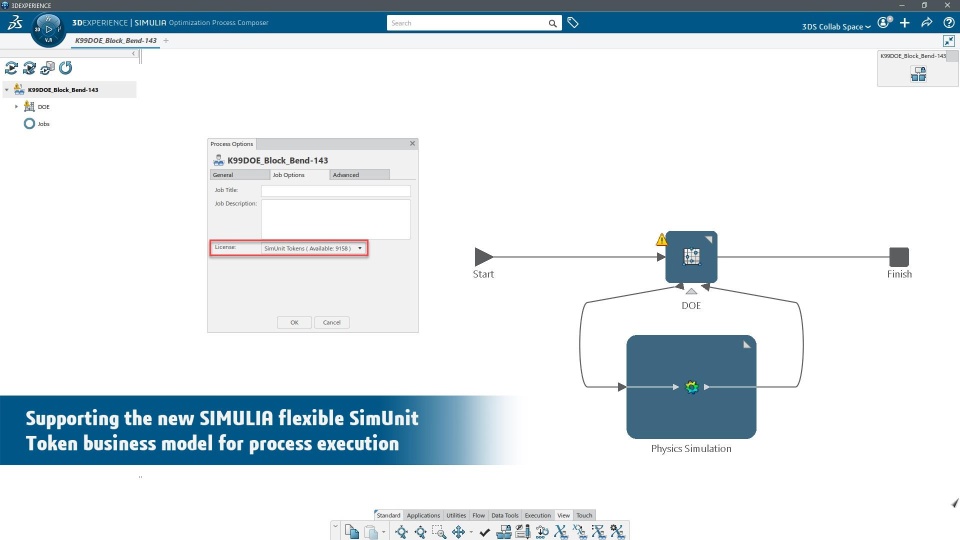Collapse the left tree panel with the chevron
Screen dimensions: 960x540
coord(133,54)
